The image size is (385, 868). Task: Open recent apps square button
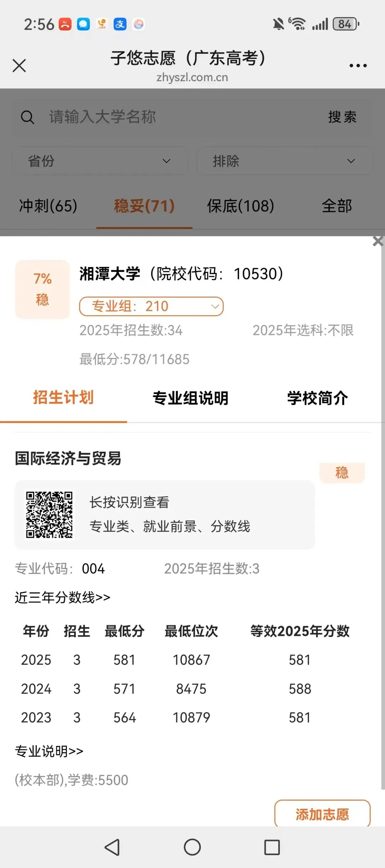(x=272, y=847)
